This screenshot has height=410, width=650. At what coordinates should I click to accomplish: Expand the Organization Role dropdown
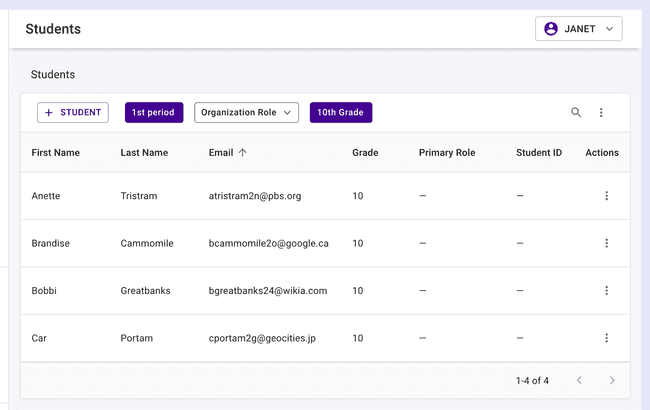click(x=246, y=113)
